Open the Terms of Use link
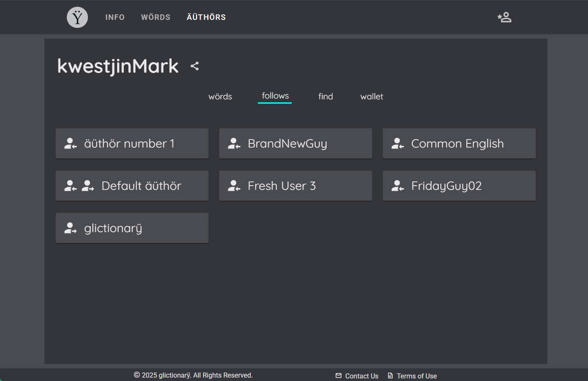Screen dimensions: 588x381 (x=416, y=376)
